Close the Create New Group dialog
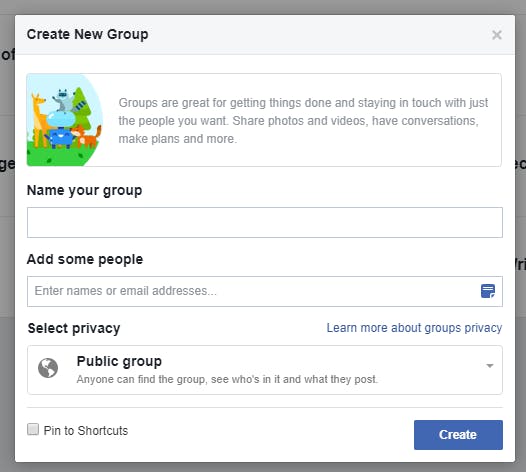 [496, 35]
